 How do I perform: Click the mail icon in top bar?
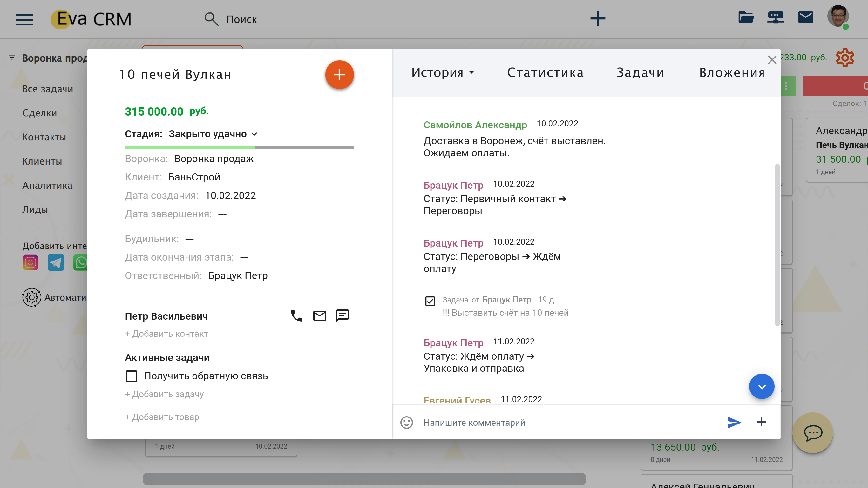[805, 17]
